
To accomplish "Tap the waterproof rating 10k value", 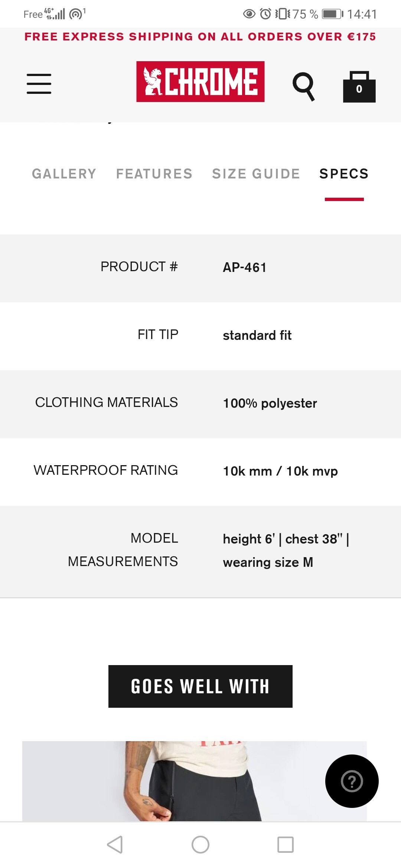I will coord(280,471).
